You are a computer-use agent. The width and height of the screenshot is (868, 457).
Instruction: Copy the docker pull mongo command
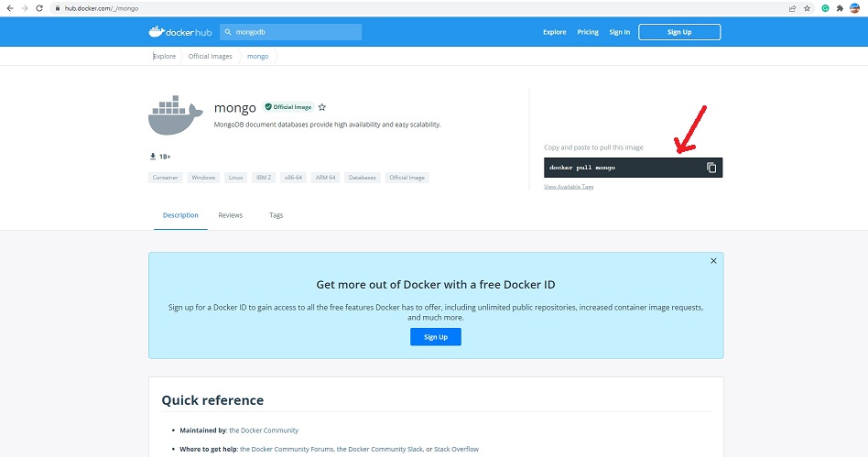pyautogui.click(x=711, y=168)
